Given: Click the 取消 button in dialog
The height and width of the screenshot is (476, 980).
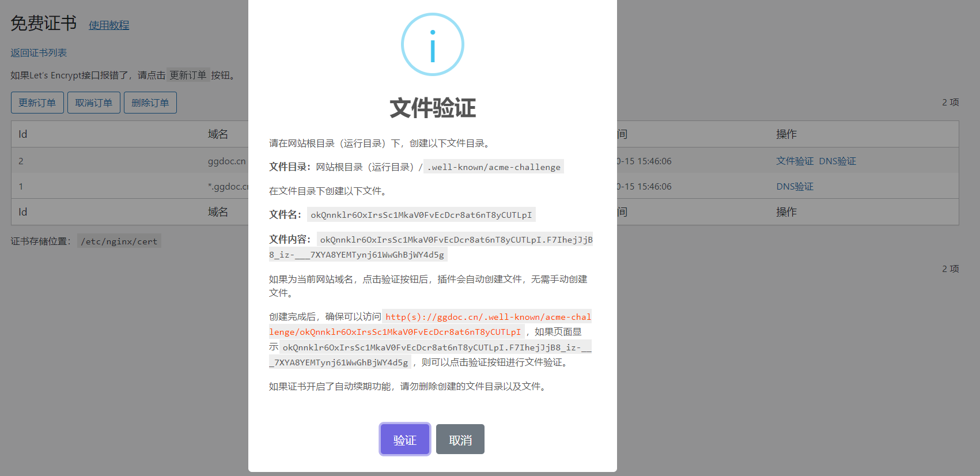Looking at the screenshot, I should pyautogui.click(x=460, y=440).
